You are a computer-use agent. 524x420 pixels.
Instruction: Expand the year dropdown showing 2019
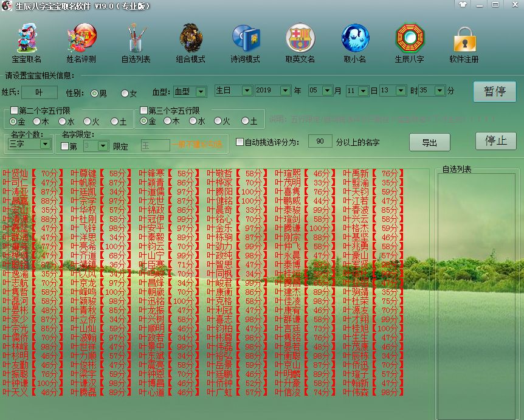tap(285, 90)
